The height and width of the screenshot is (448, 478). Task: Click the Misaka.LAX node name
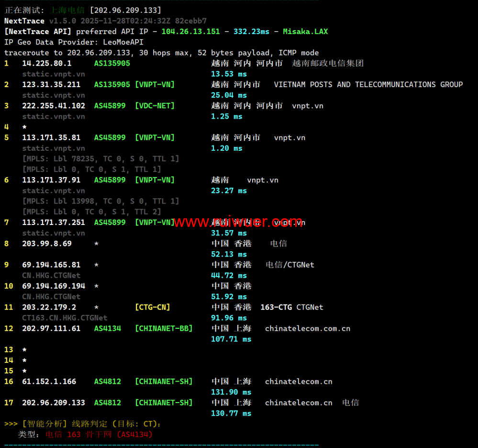305,32
